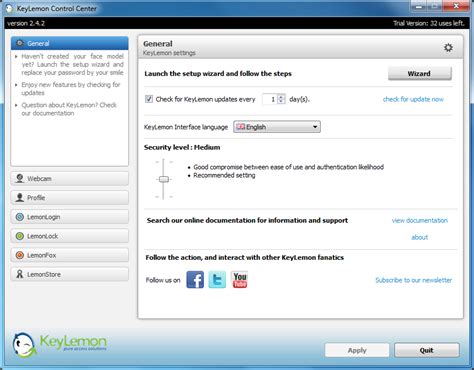
Task: Decrease update interval days with down arrow
Action: 281,101
